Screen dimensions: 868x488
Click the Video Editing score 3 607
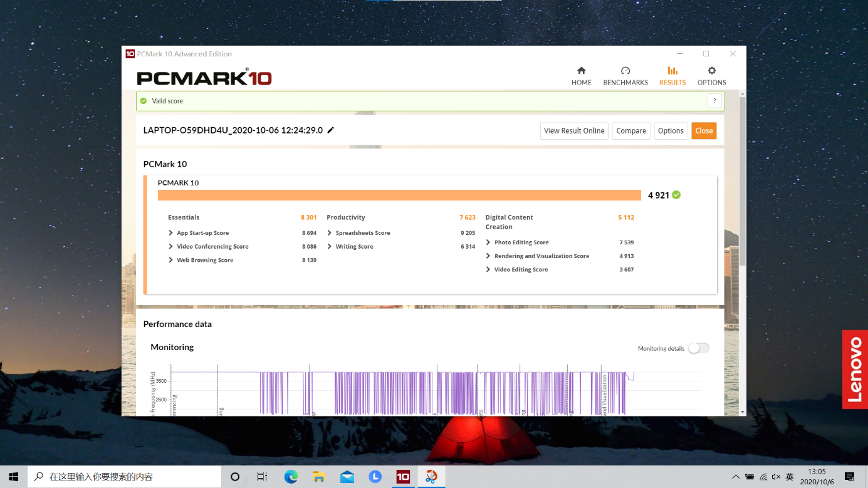[x=627, y=270]
